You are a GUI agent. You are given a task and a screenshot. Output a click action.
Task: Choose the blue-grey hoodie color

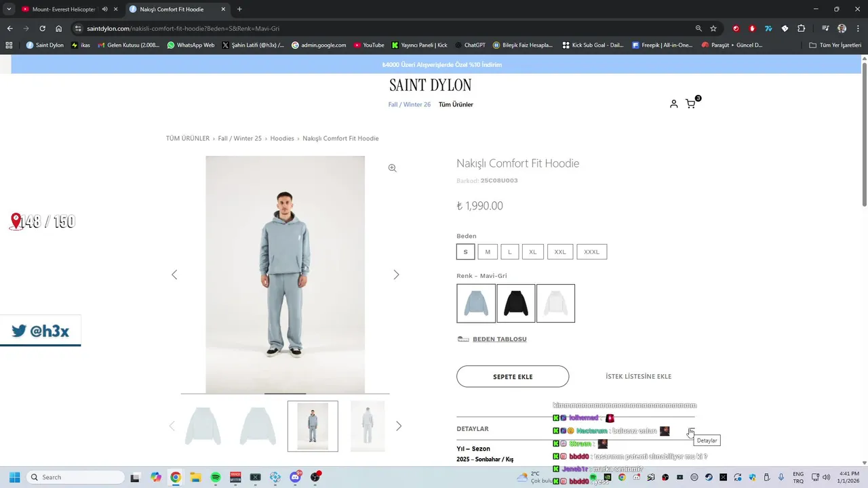pos(476,303)
